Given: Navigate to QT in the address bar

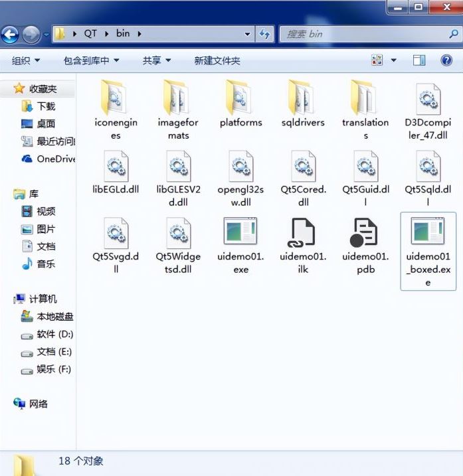Looking at the screenshot, I should coord(90,33).
